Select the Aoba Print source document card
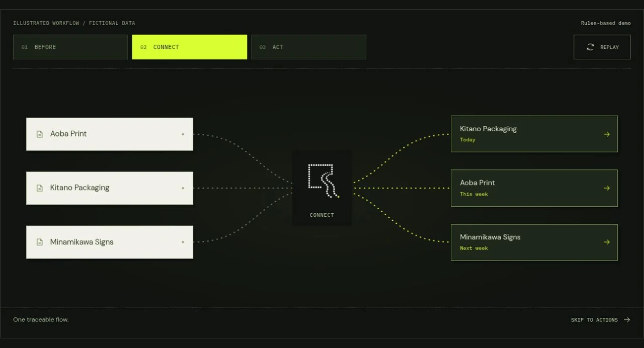 (110, 134)
